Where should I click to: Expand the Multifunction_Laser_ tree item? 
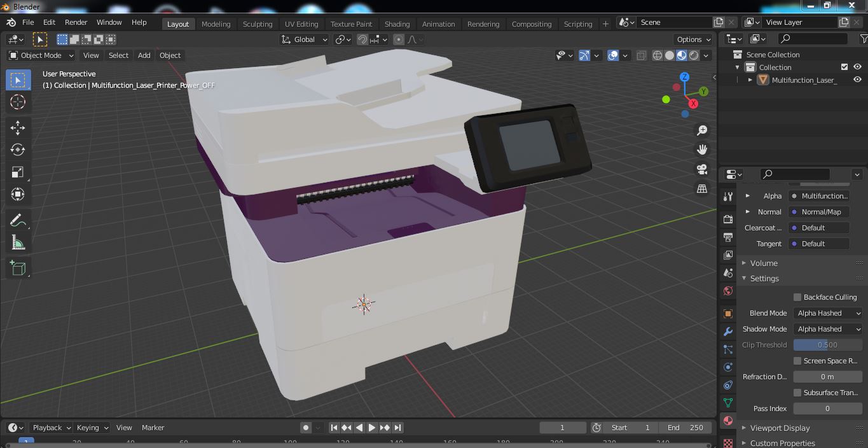(x=750, y=80)
